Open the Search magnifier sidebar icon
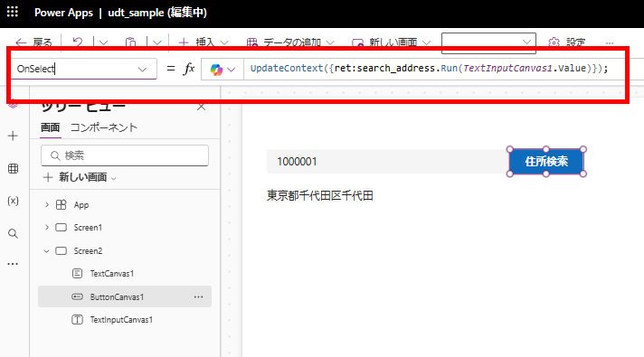Image resolution: width=644 pixels, height=357 pixels. [x=13, y=233]
